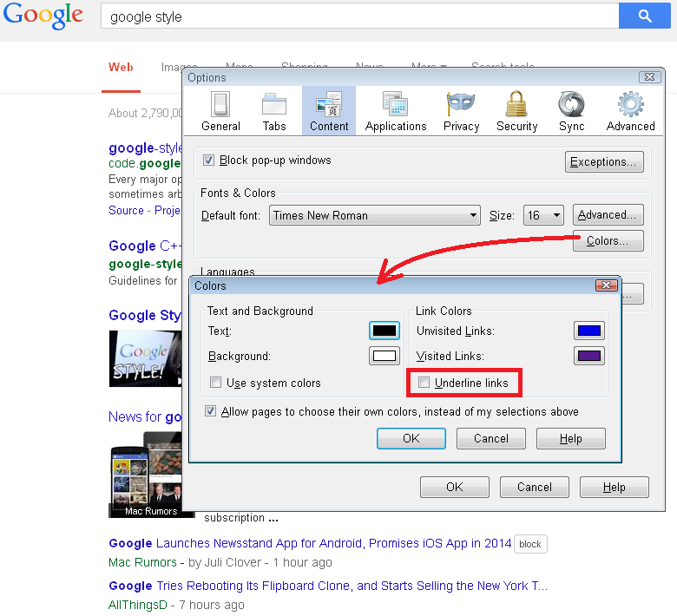Open the AllThingsD source link
This screenshot has width=677, height=616.
click(137, 606)
